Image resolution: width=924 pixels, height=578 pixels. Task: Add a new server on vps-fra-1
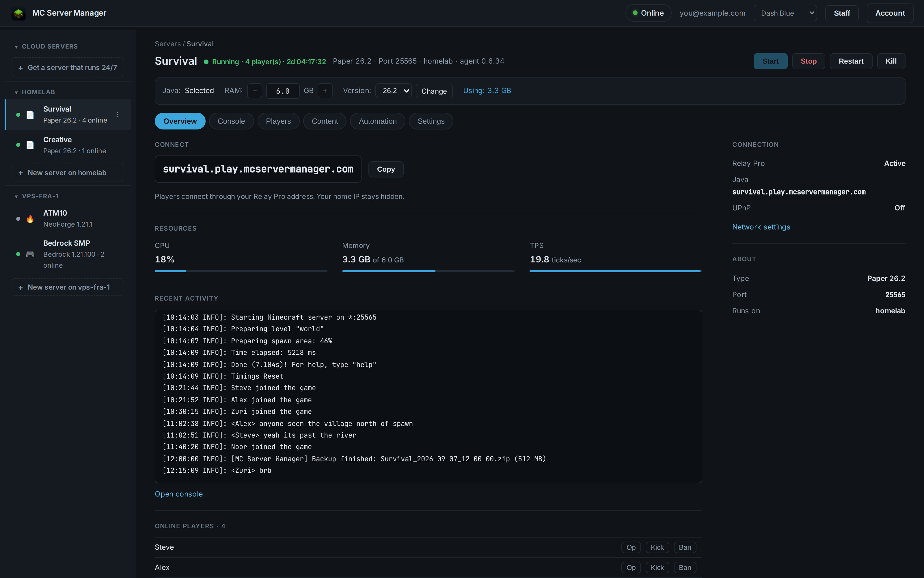(68, 287)
